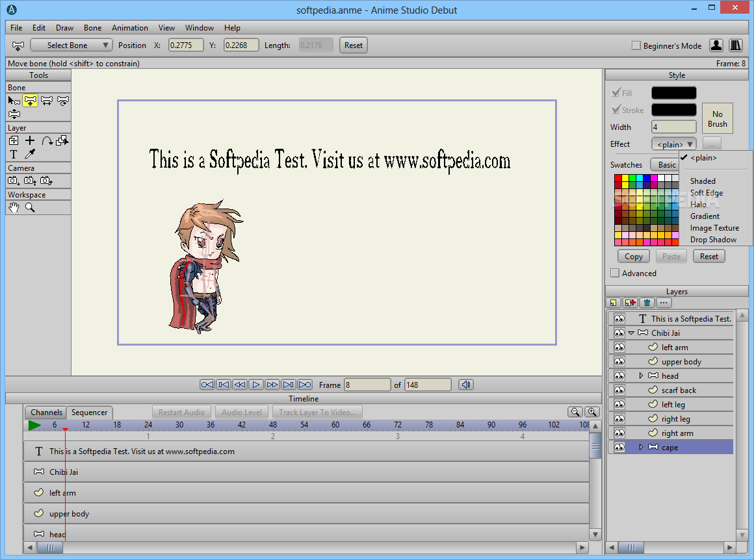Image resolution: width=754 pixels, height=560 pixels.
Task: Hide the scarf back layer
Action: click(x=619, y=390)
